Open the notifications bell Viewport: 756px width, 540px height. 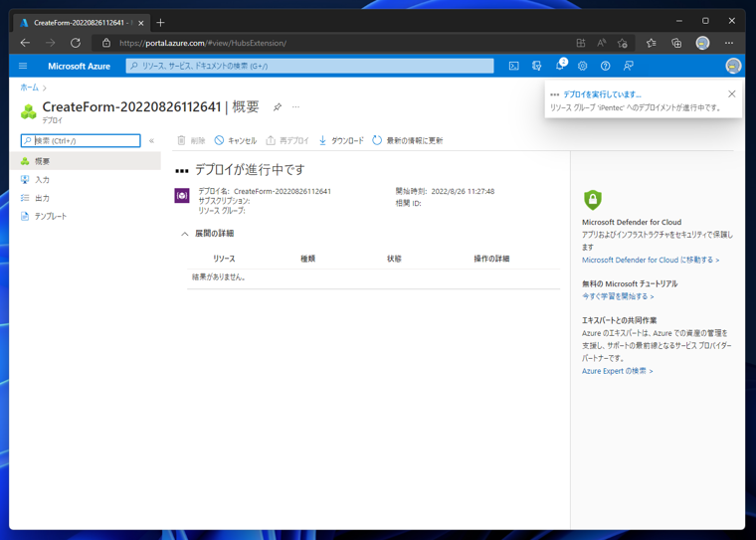560,66
